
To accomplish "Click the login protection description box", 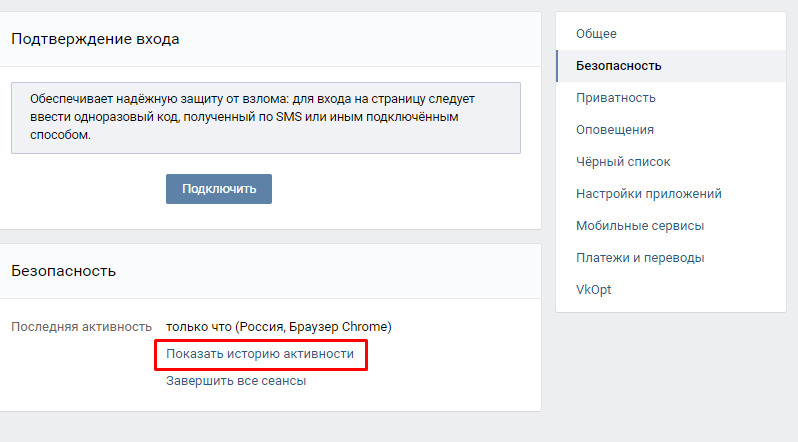I will click(x=266, y=118).
